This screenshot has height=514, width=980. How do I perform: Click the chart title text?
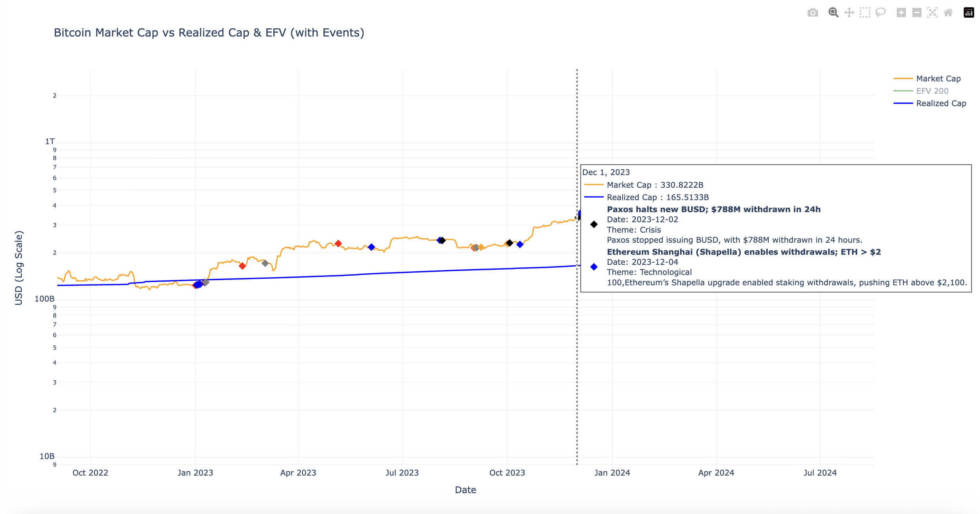209,33
